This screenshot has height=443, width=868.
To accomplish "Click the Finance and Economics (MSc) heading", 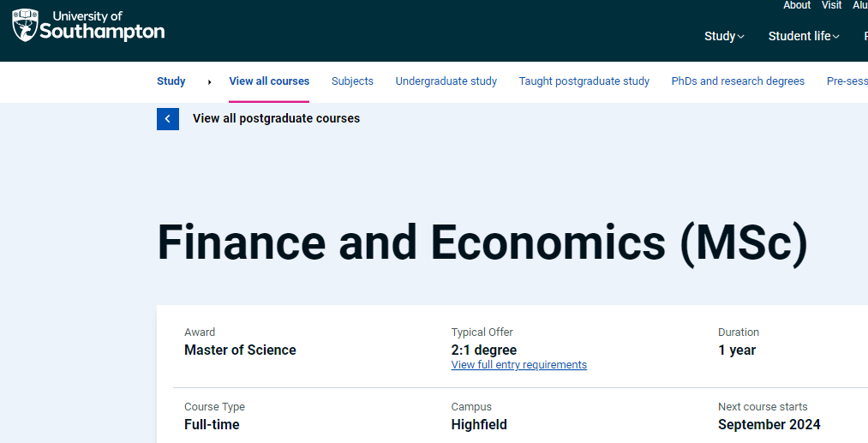I will [482, 242].
